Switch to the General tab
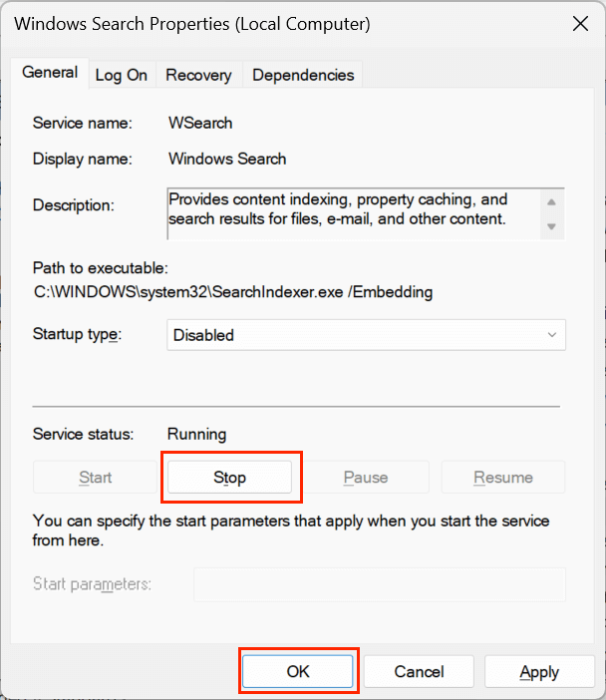 tap(50, 73)
